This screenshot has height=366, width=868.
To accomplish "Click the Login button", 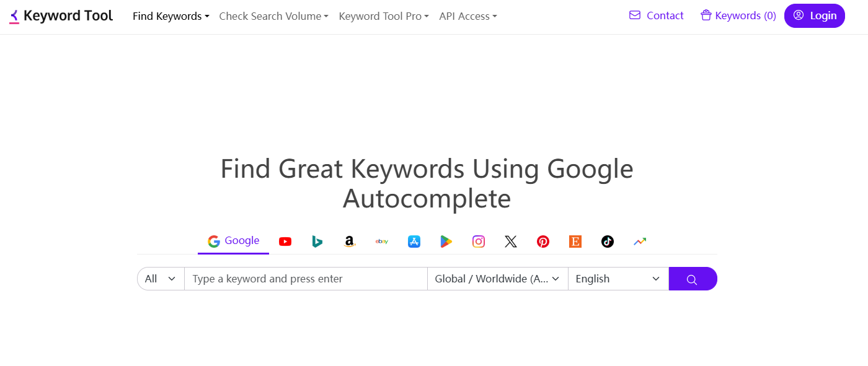I will click(x=815, y=15).
